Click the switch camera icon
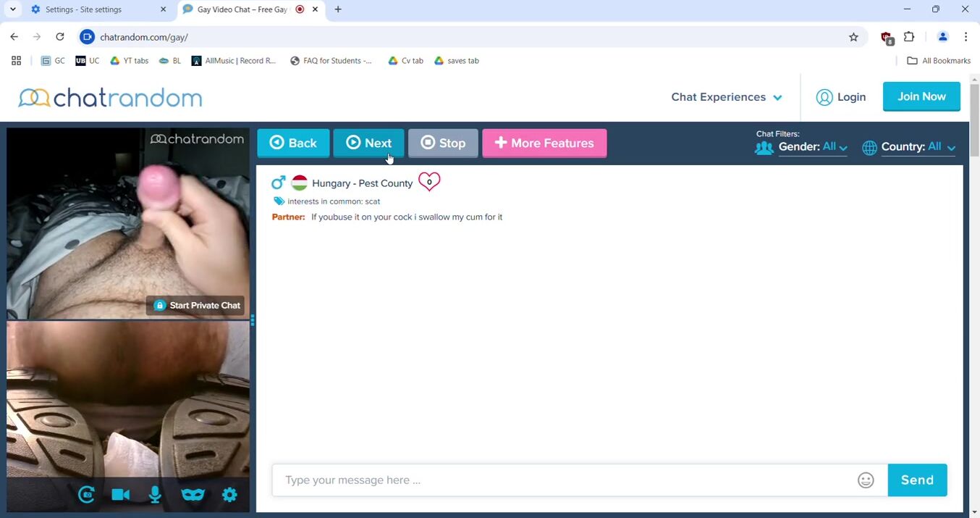 pos(86,495)
